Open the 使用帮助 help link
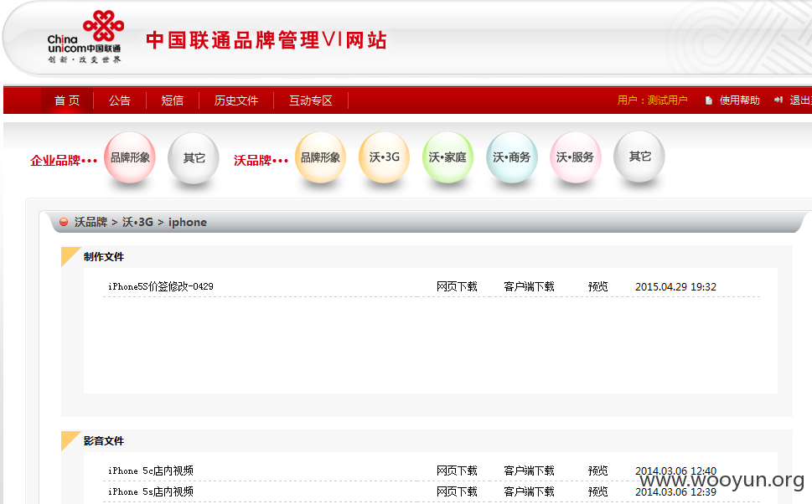 pos(739,100)
